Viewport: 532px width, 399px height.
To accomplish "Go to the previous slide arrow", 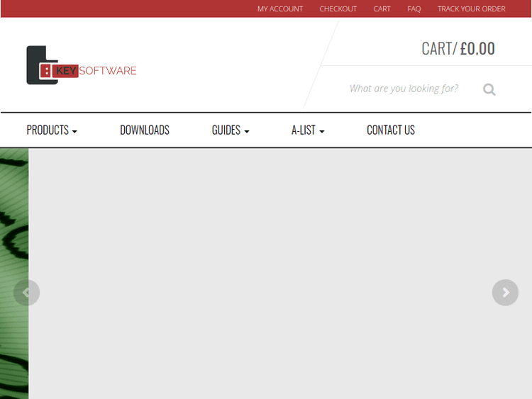I will pos(26,292).
